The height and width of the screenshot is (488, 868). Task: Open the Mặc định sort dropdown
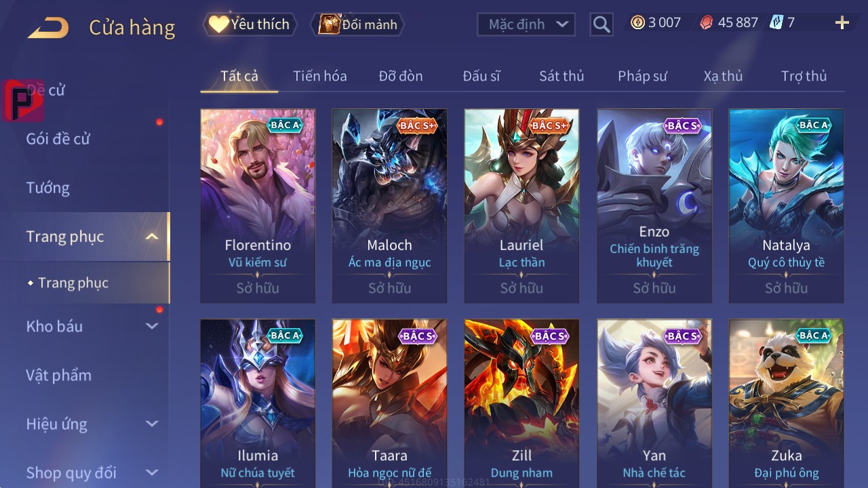click(x=526, y=24)
